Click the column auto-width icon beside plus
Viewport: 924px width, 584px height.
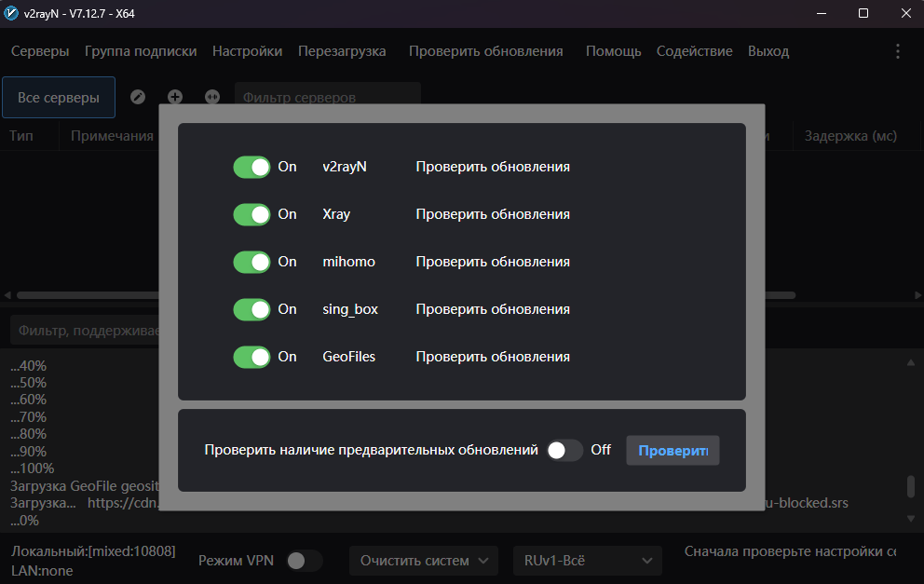click(x=212, y=97)
